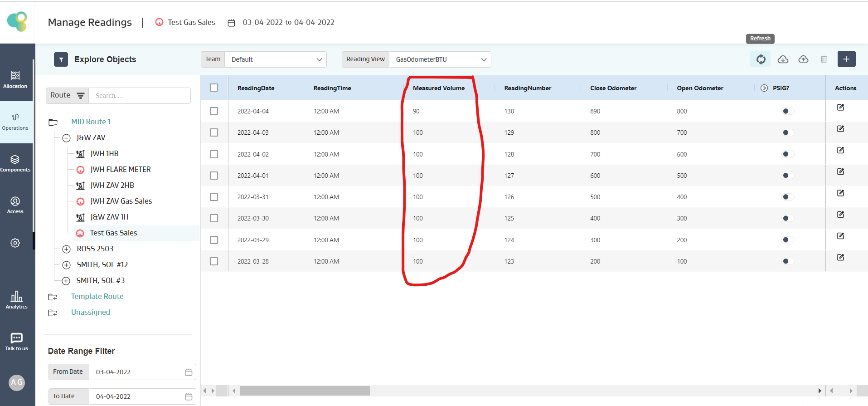Viewport: 868px width, 406px height.
Task: Open Talk to us chat
Action: 16,342
